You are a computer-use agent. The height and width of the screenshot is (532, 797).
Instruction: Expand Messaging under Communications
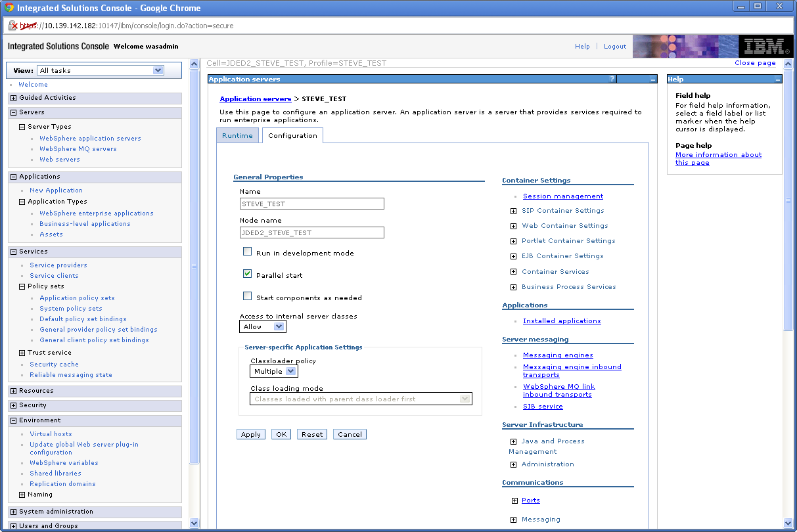514,520
